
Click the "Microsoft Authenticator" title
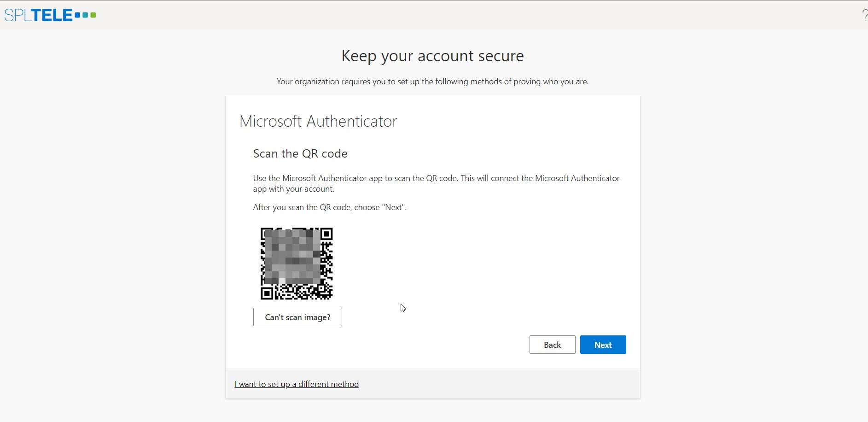(318, 121)
